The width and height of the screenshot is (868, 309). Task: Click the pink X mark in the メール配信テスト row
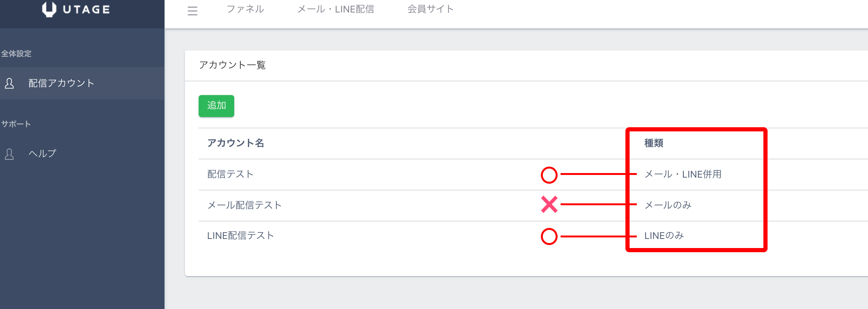pyautogui.click(x=549, y=204)
